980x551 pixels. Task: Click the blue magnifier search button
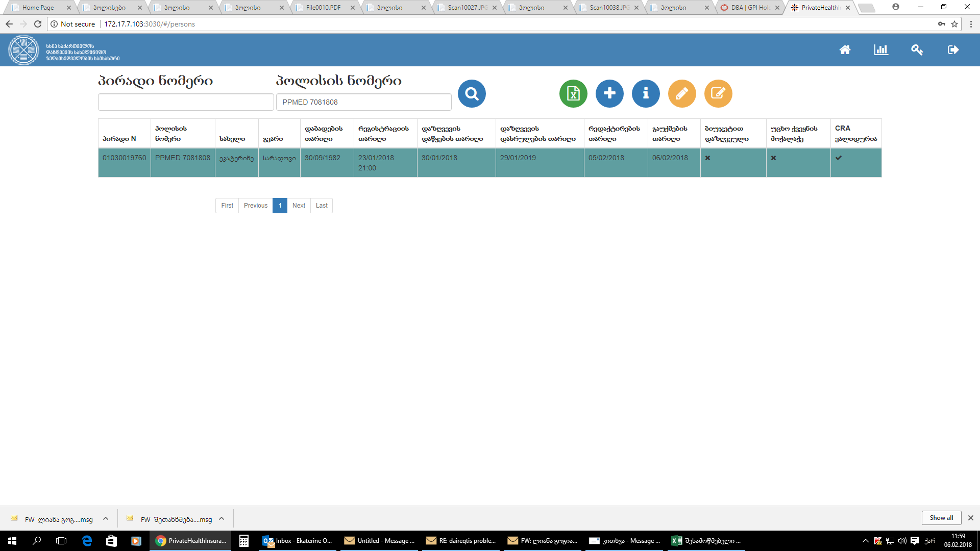472,94
